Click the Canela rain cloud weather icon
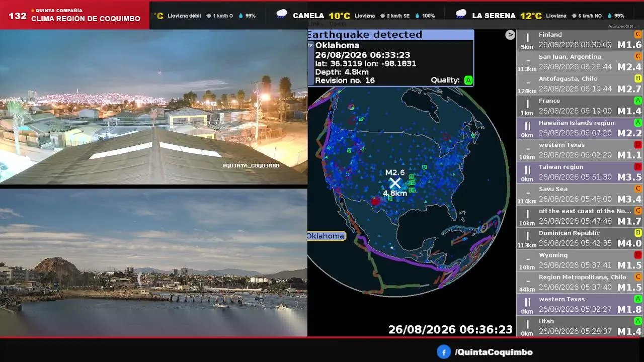Image resolution: width=644 pixels, height=362 pixels. 282,15
